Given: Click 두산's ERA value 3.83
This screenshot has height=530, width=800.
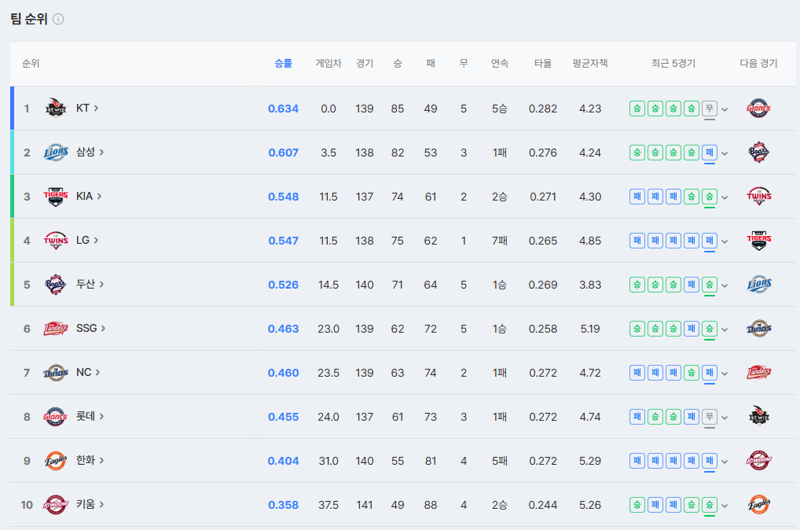Looking at the screenshot, I should [590, 285].
